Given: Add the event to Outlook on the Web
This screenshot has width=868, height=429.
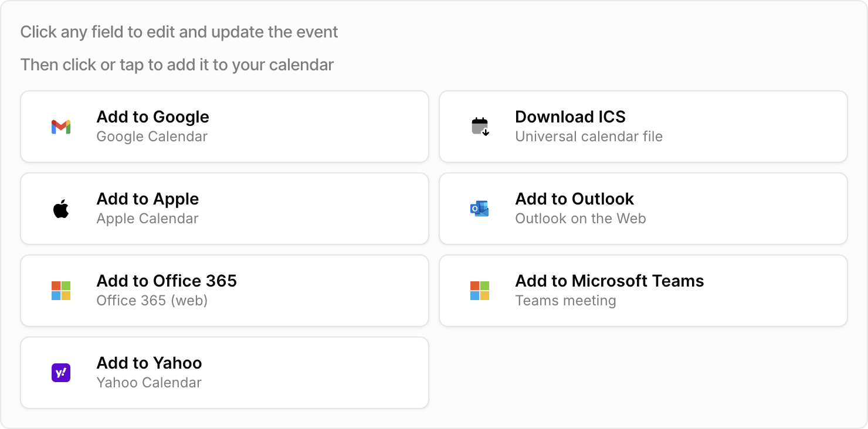Looking at the screenshot, I should tap(642, 208).
